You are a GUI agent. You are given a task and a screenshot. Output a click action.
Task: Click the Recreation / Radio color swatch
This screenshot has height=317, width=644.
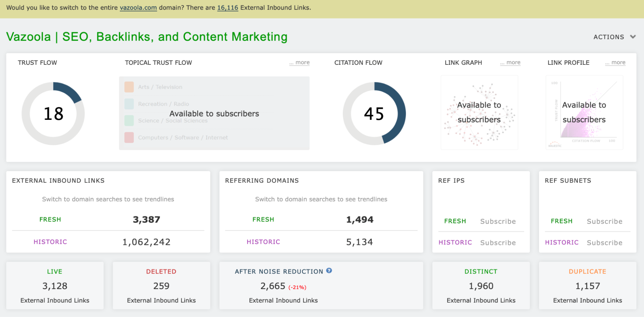[x=129, y=104]
